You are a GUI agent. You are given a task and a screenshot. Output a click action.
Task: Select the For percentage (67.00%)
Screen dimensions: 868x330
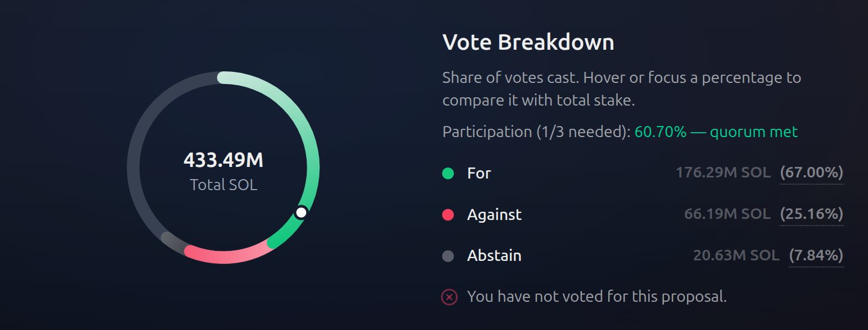pos(812,173)
